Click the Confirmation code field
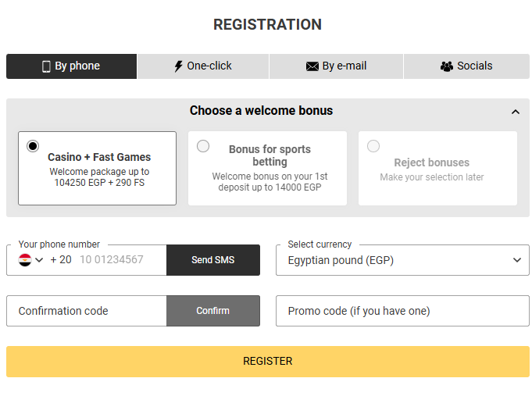532x396 pixels. tap(86, 311)
